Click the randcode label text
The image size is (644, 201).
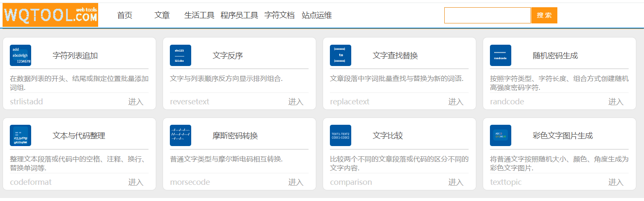(x=507, y=102)
